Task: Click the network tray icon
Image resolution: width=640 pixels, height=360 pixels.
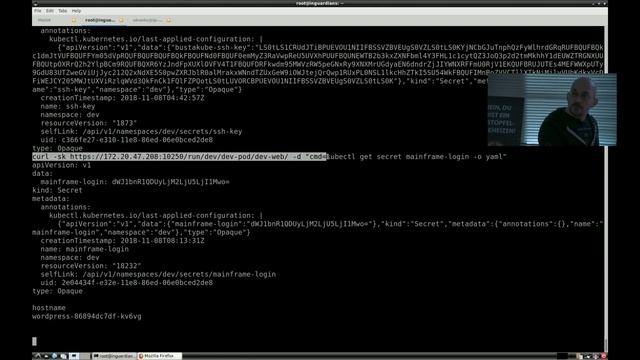Action: point(588,356)
